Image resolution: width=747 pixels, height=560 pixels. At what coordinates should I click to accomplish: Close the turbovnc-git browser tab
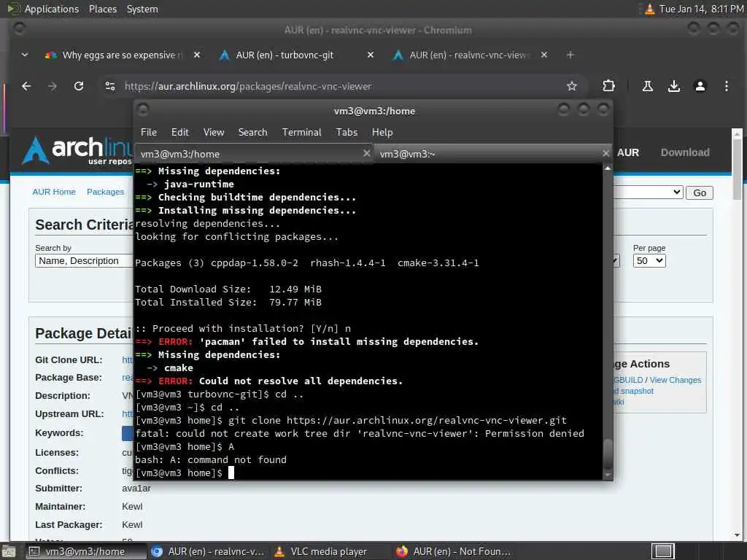[370, 55]
